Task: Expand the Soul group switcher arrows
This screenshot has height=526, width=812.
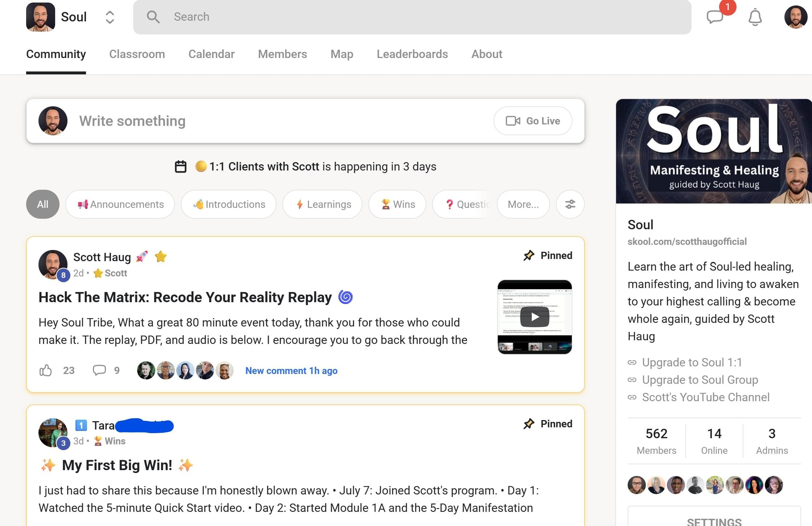Action: pyautogui.click(x=110, y=17)
